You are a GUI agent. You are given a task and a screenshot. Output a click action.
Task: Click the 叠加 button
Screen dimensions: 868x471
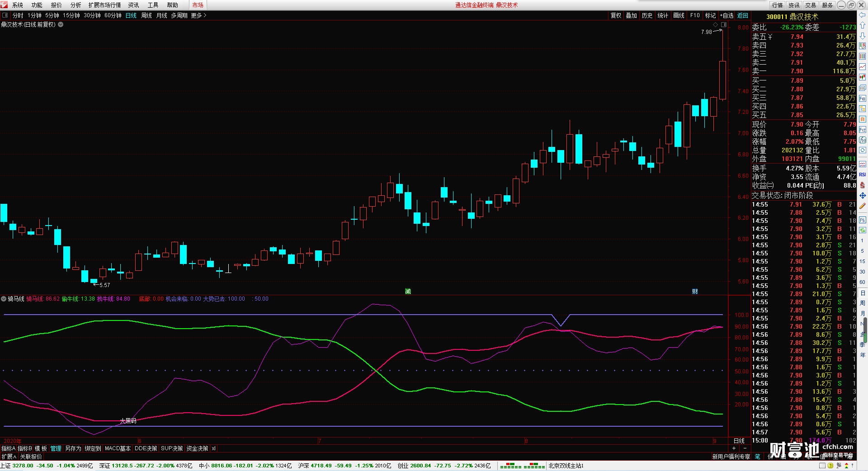coord(632,15)
